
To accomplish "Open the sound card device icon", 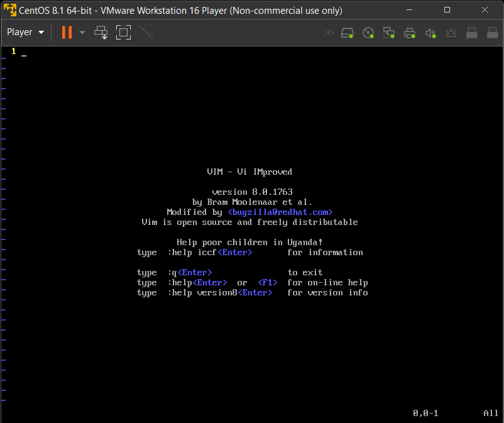I will 430,33.
